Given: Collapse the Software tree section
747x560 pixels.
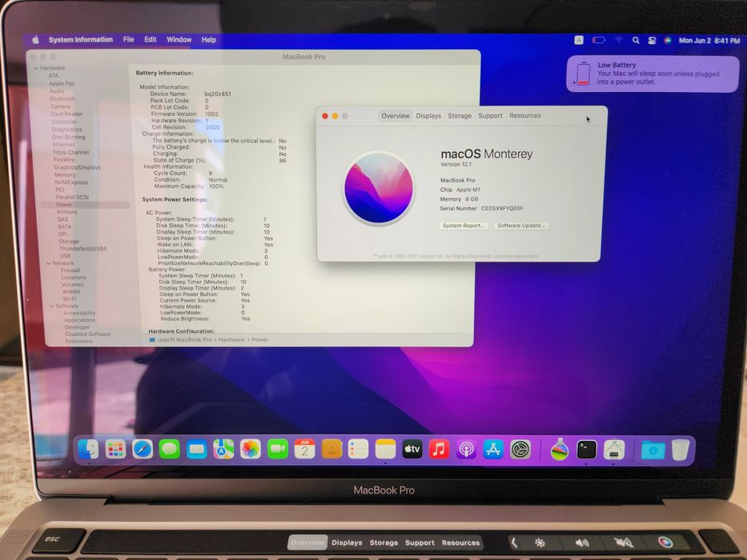Looking at the screenshot, I should [51, 306].
